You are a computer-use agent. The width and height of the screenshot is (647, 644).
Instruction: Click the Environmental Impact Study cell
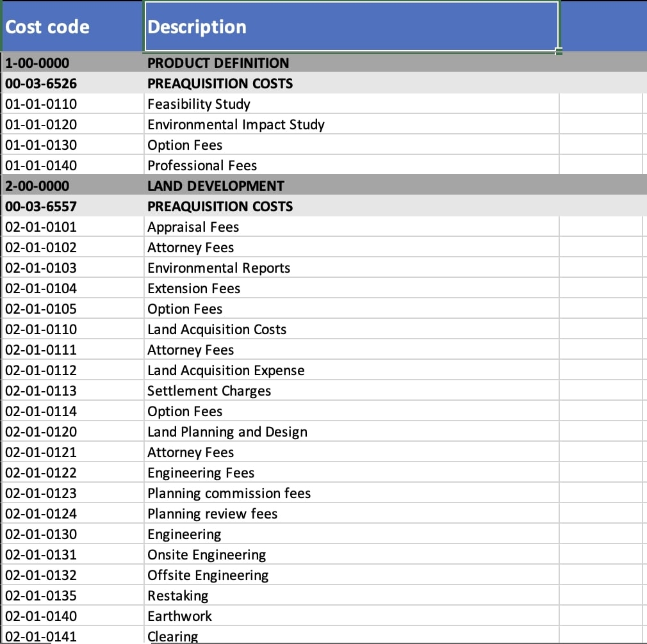[x=351, y=124]
